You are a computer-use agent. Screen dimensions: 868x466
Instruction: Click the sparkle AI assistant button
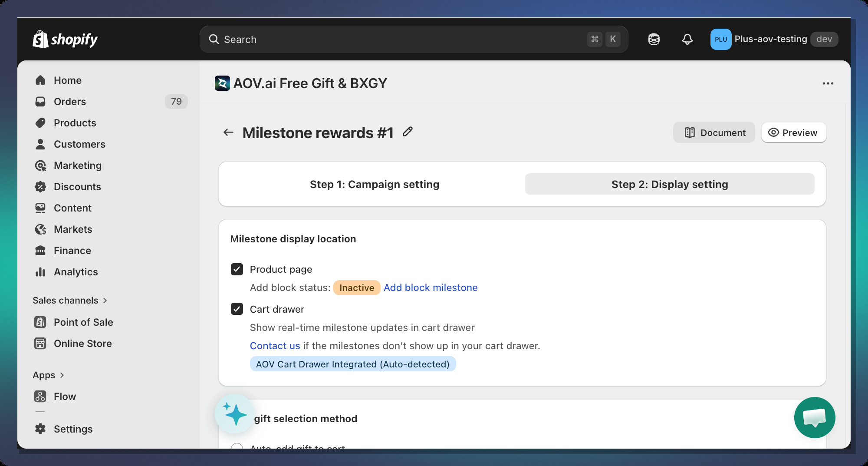coord(235,414)
